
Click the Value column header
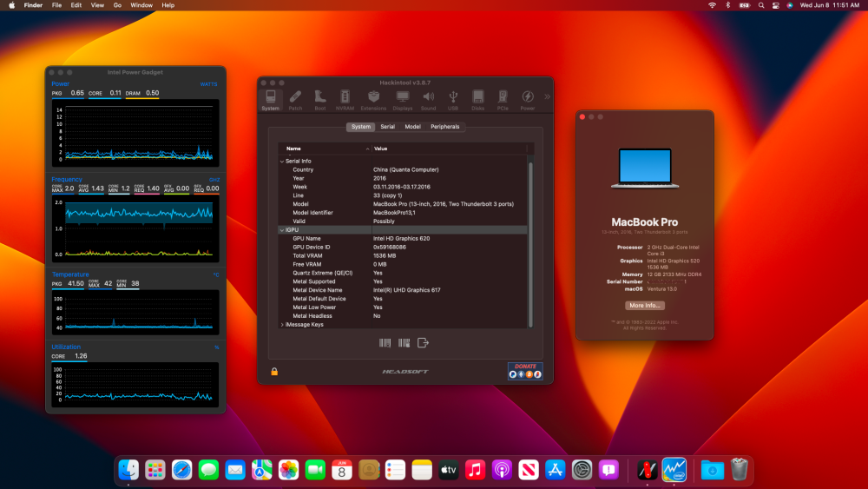(x=449, y=149)
